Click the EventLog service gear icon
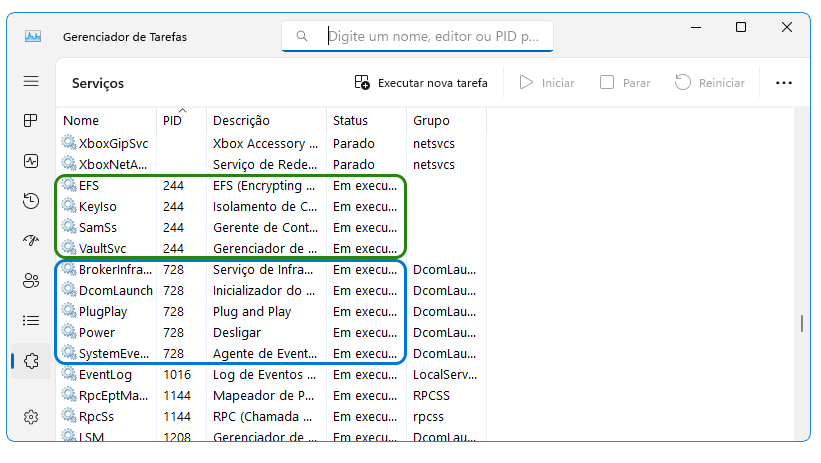Image resolution: width=821 pixels, height=463 pixels. (69, 373)
